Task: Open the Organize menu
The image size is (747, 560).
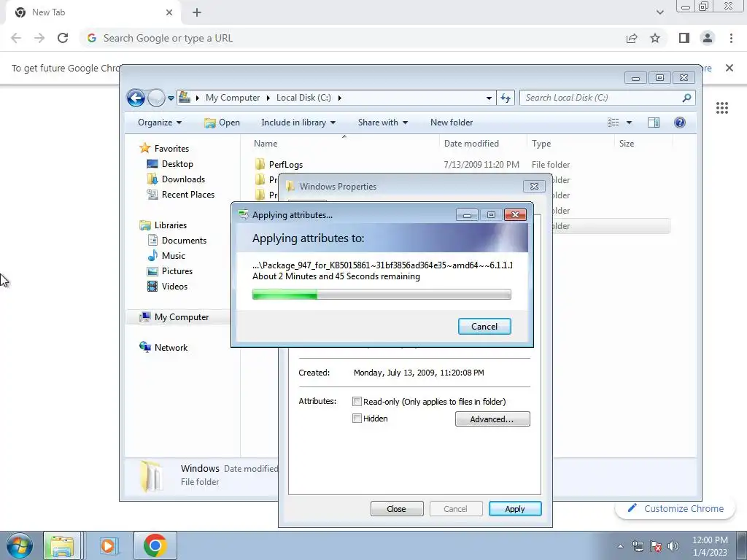Action: coord(160,122)
